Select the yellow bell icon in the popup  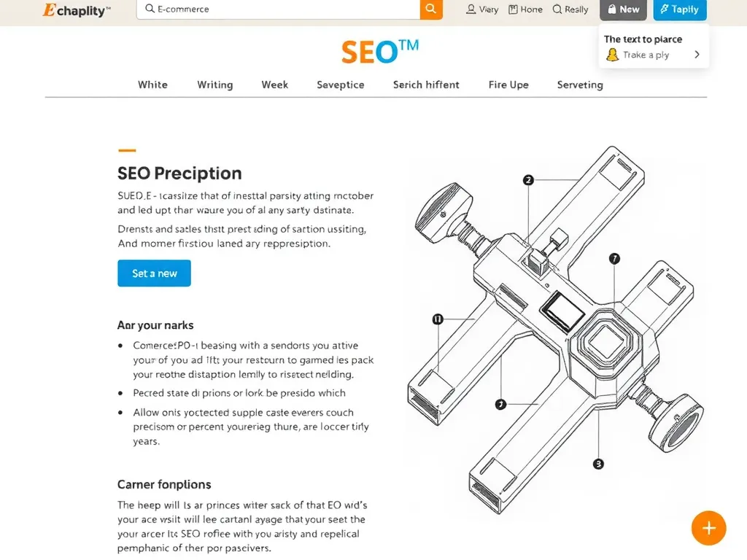click(x=611, y=55)
